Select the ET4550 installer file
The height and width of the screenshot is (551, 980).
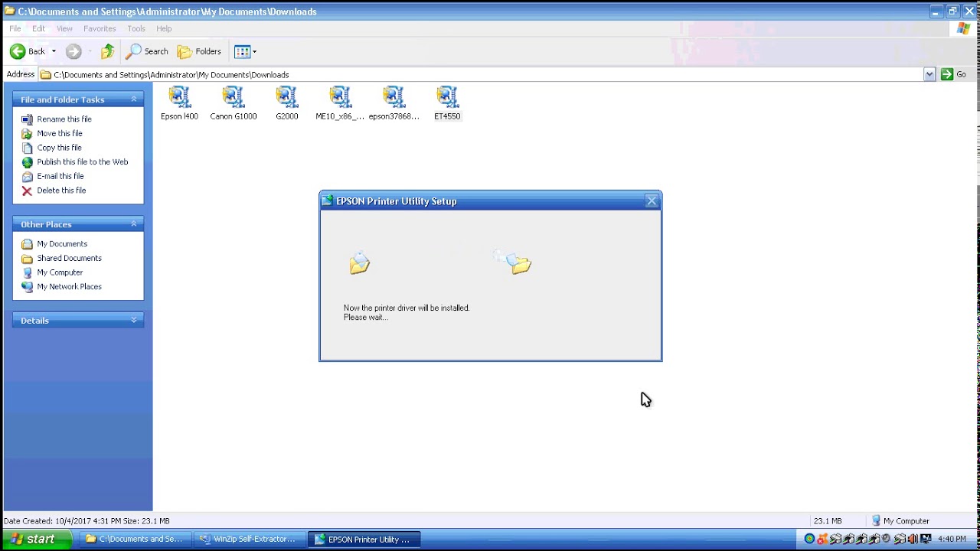(x=447, y=103)
